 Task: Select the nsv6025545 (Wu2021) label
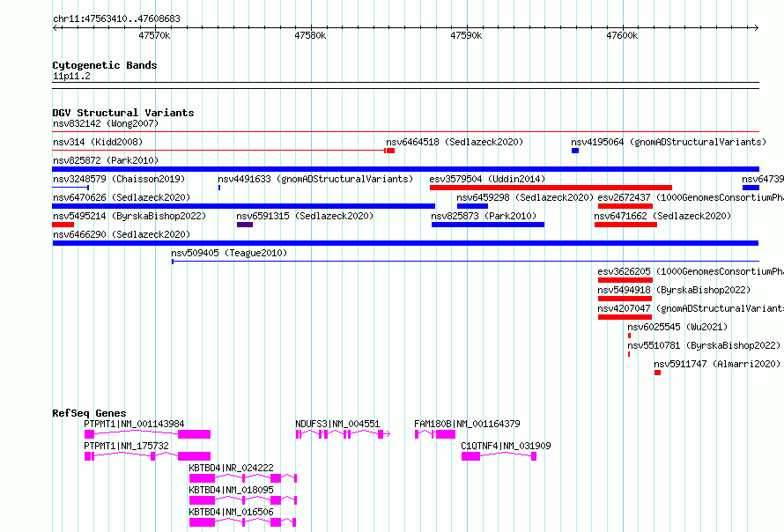[677, 327]
